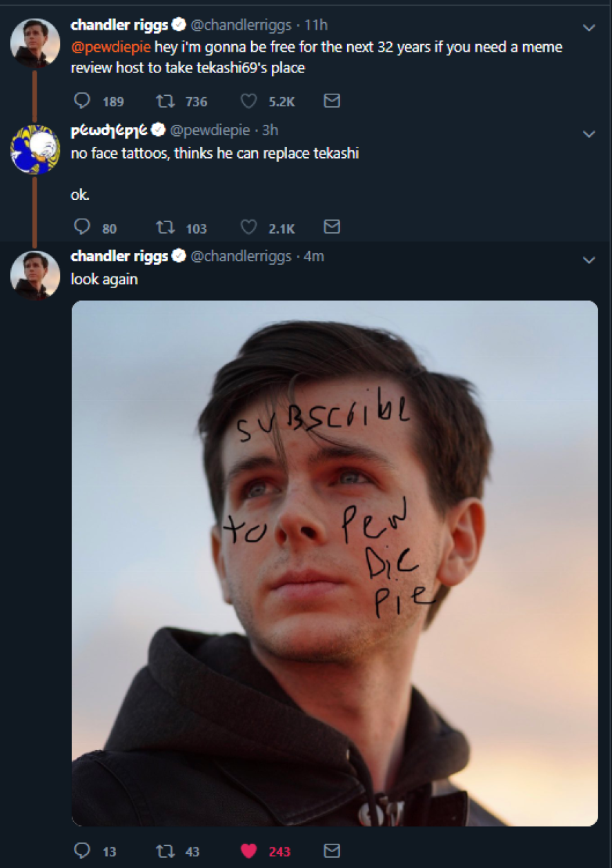Retweet the 'look again' tweet
Viewport: 612px width, 868px height.
click(x=164, y=851)
